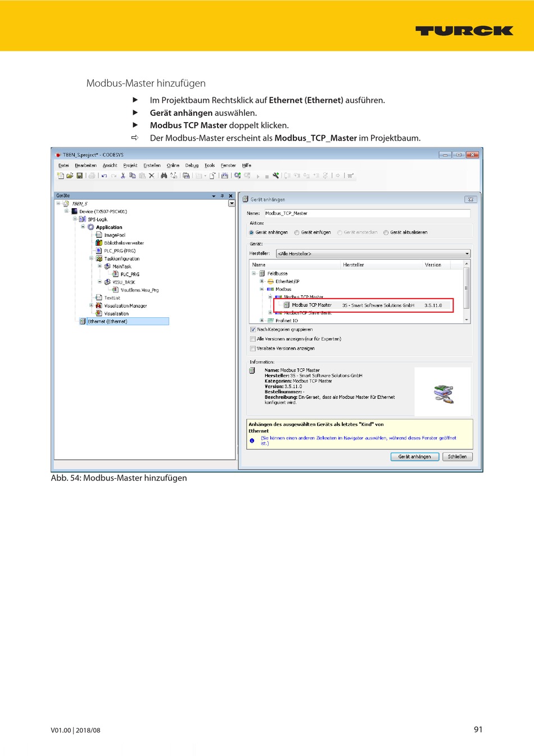Expand the Profinet IO category
The height and width of the screenshot is (756, 534).
tap(261, 321)
